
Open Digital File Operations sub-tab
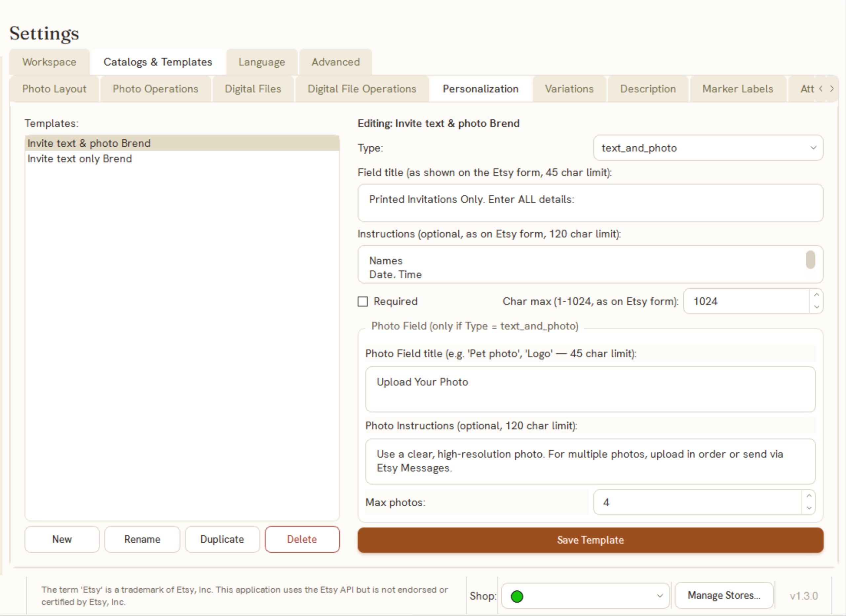coord(362,89)
